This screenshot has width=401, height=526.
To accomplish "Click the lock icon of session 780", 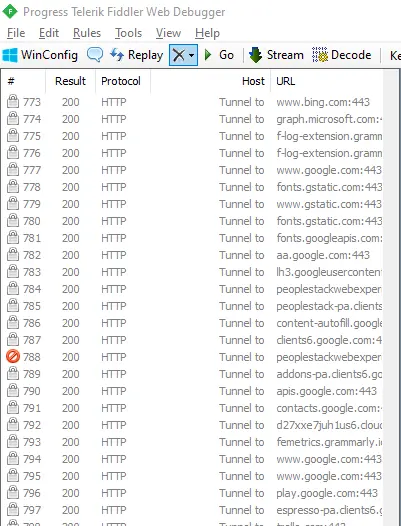I will coord(13,220).
